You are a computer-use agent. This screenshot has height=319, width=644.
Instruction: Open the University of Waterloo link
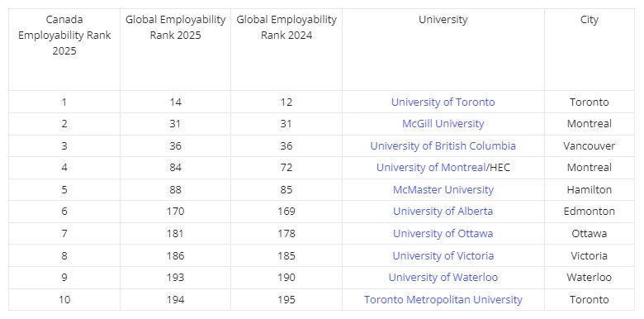(443, 278)
